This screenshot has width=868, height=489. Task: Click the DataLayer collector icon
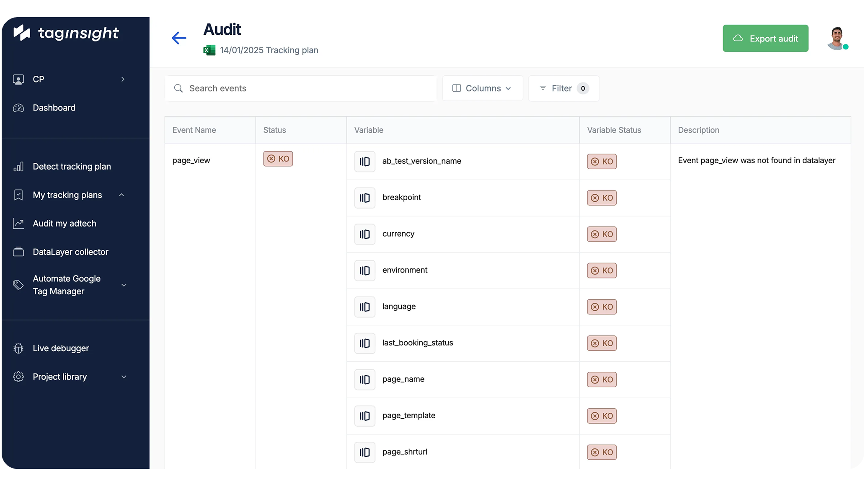pos(18,252)
